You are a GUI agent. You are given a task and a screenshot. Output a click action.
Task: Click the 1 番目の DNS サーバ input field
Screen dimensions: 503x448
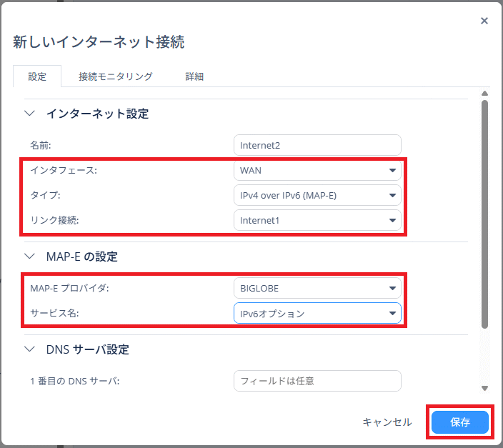click(317, 381)
